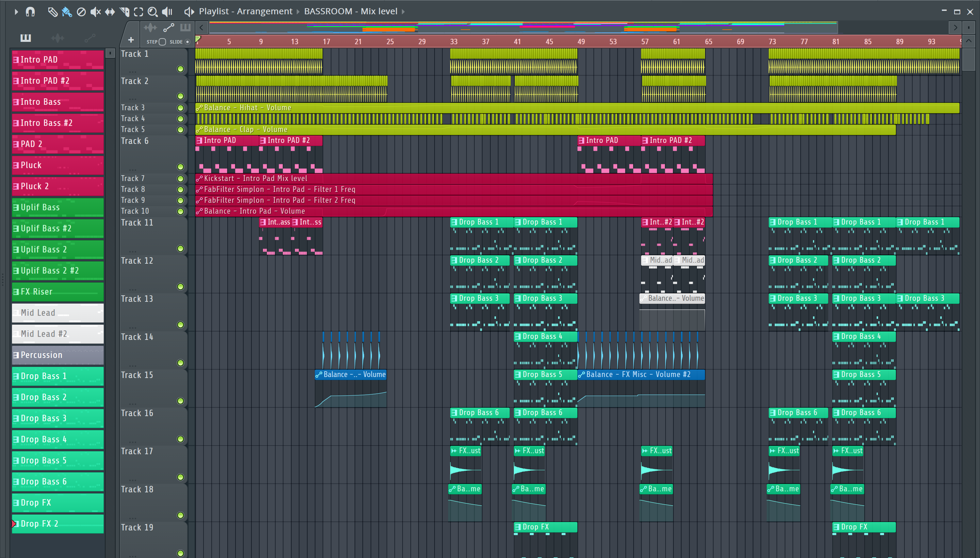Pick the Slice tool
980x558 pixels.
(x=125, y=12)
